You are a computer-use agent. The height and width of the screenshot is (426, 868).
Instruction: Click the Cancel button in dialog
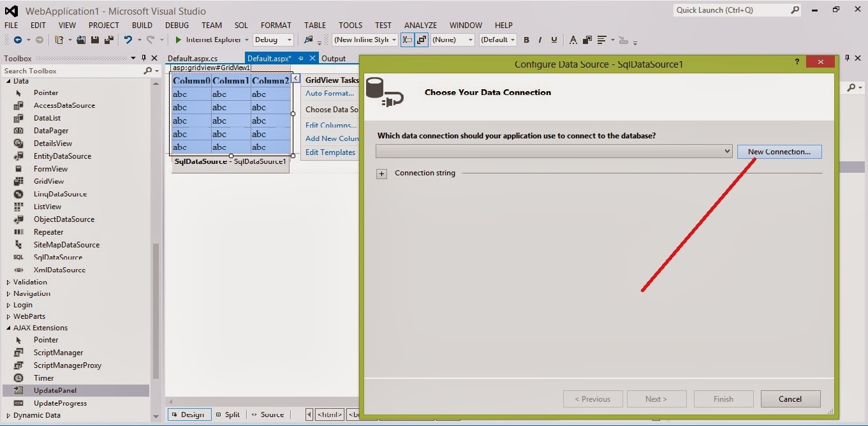(790, 399)
